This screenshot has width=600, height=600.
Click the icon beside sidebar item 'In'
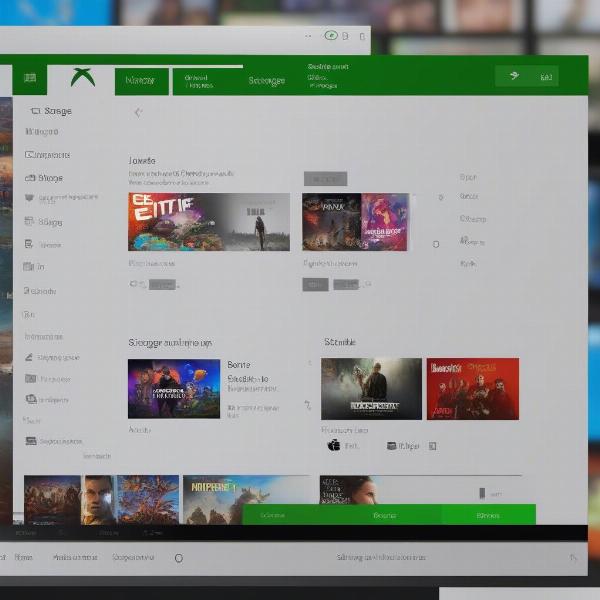(29, 266)
